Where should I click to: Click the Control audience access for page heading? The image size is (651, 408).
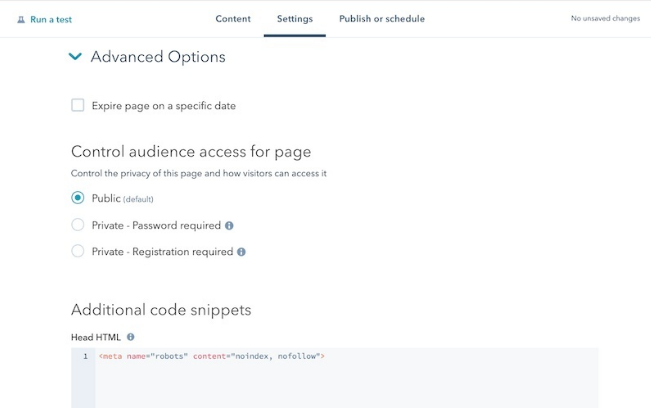[191, 151]
